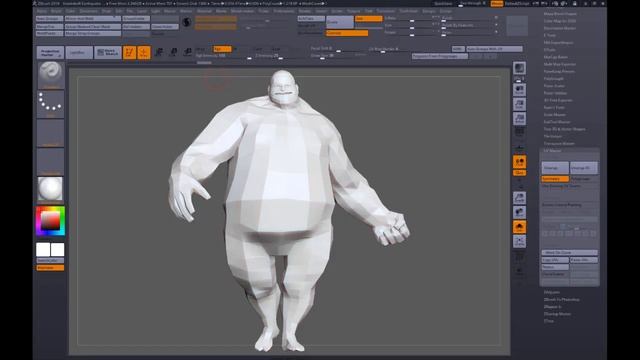Toggle the orange Rgb channel button
640x360 pixels.
(x=222, y=49)
